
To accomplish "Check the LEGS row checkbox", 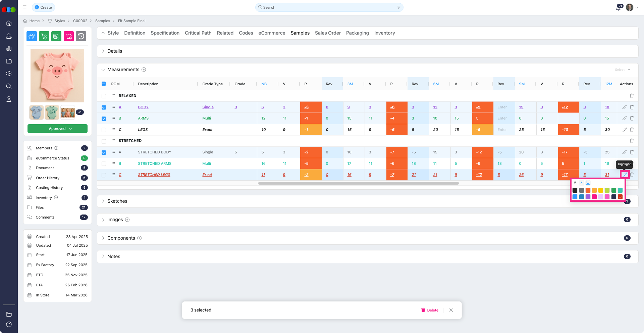I will [104, 130].
